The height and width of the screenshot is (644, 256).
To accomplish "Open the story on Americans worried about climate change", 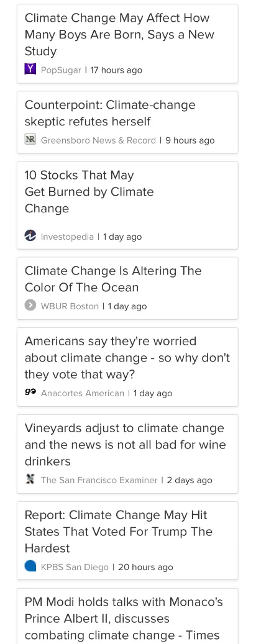I will coord(127,367).
